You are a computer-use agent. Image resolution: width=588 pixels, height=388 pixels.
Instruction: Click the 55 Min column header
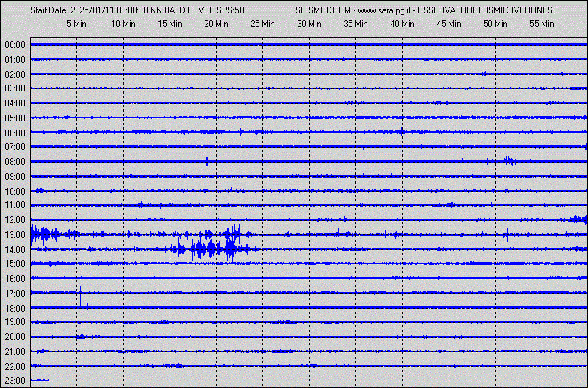pyautogui.click(x=541, y=24)
